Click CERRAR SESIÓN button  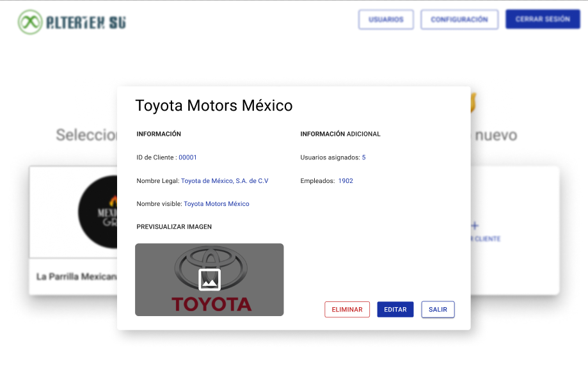point(543,19)
